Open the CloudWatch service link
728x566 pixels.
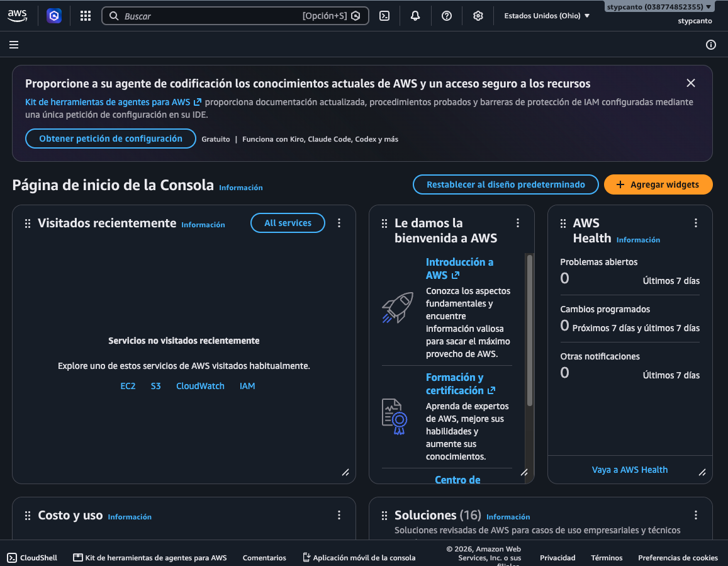[x=200, y=386]
